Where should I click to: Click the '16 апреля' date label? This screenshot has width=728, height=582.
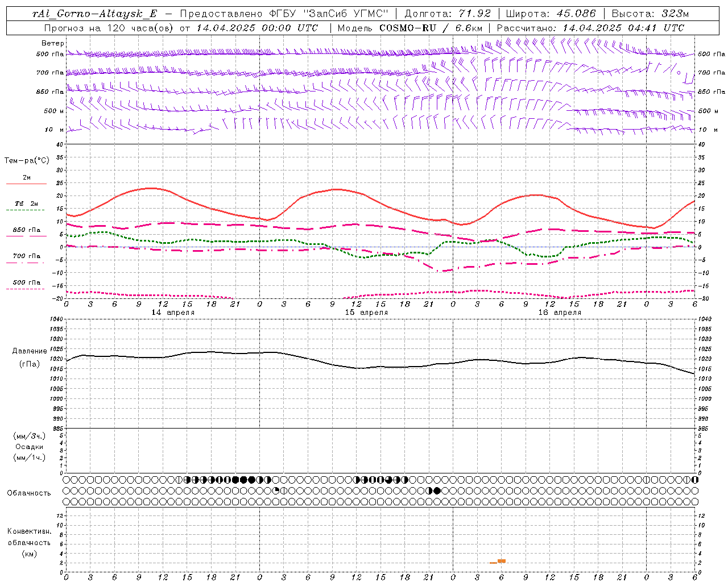[560, 313]
